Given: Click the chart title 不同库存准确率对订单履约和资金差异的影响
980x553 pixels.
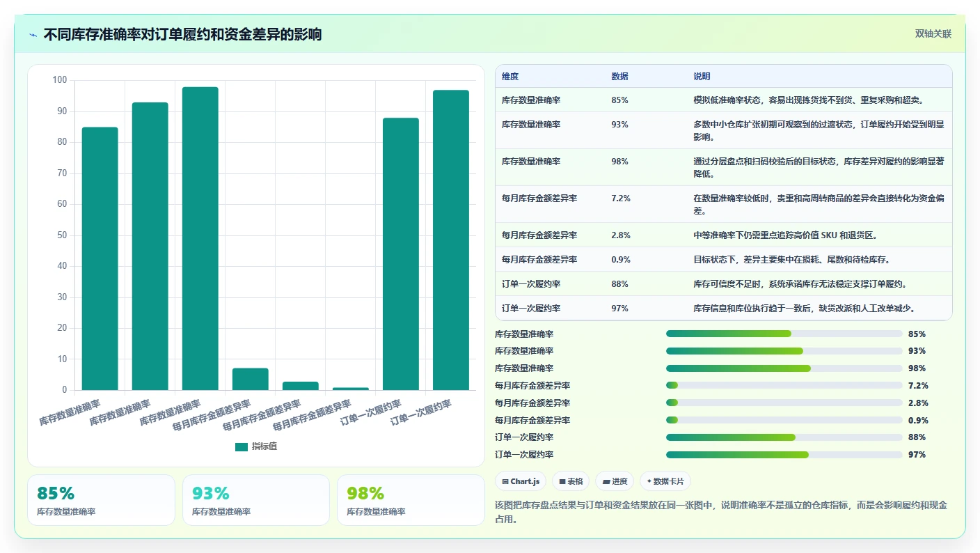Looking at the screenshot, I should (182, 35).
